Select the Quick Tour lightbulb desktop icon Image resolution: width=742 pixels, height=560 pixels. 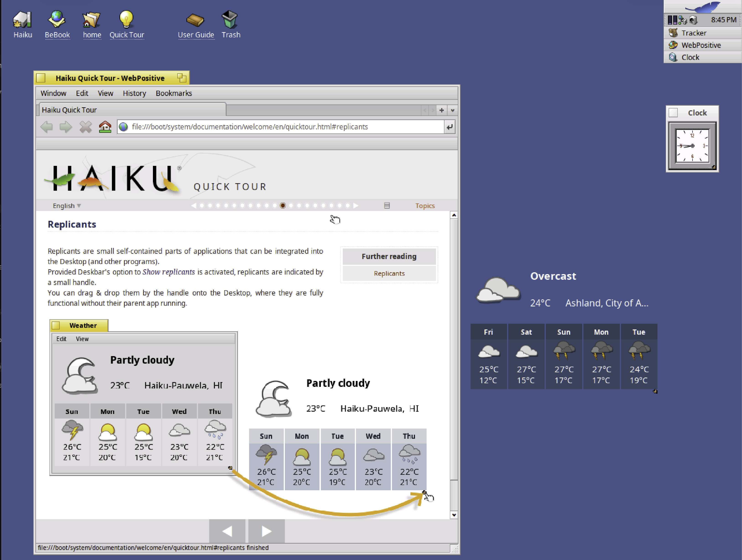tap(126, 19)
